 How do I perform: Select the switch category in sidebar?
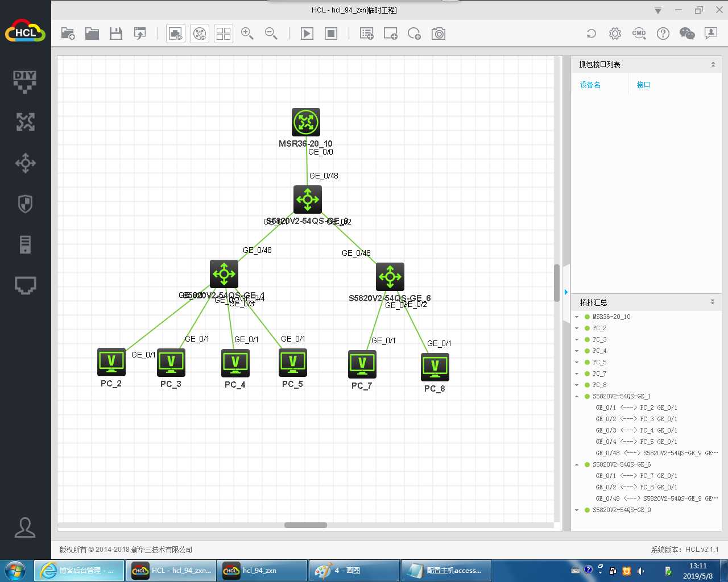point(25,163)
